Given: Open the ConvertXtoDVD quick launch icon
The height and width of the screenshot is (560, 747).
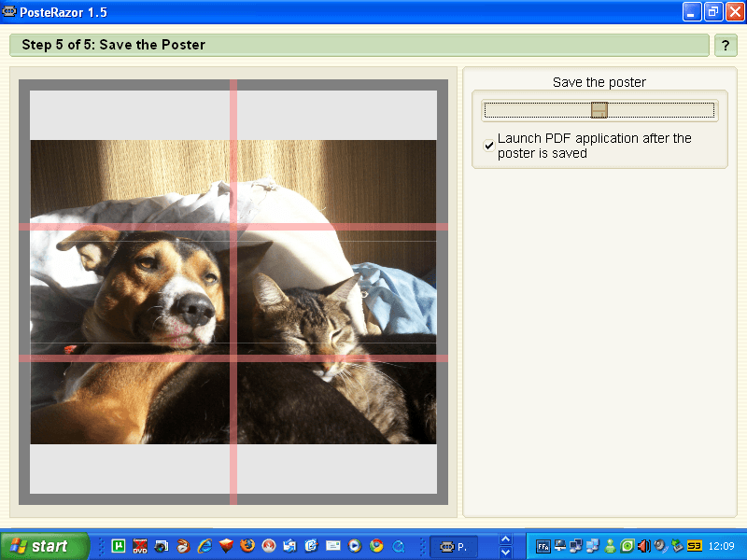Looking at the screenshot, I should pyautogui.click(x=140, y=546).
